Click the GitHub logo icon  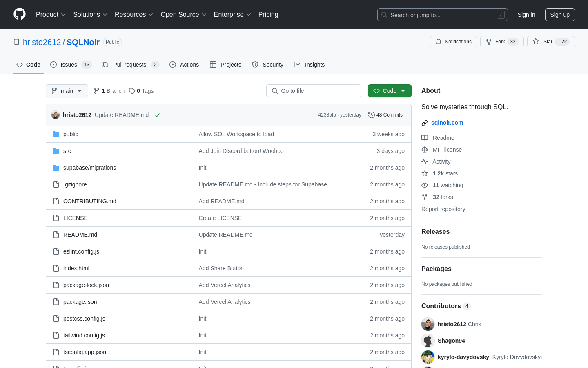coord(20,14)
